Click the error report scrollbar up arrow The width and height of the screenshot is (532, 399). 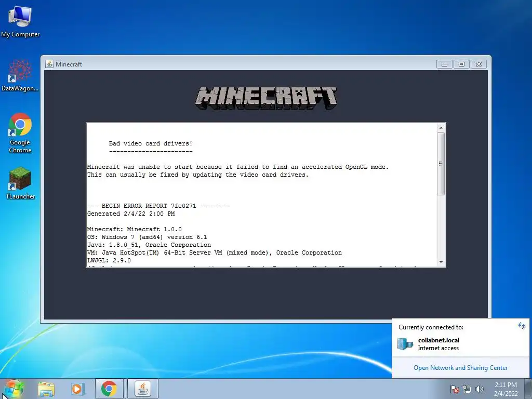[x=441, y=128]
